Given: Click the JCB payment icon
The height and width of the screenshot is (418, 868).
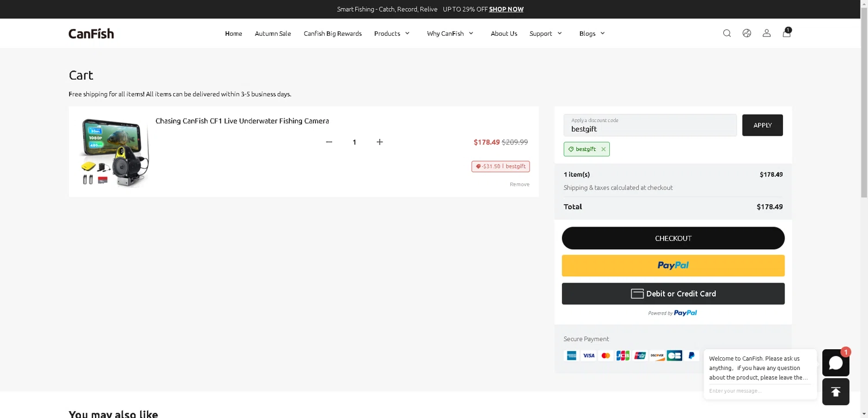Looking at the screenshot, I should (623, 356).
